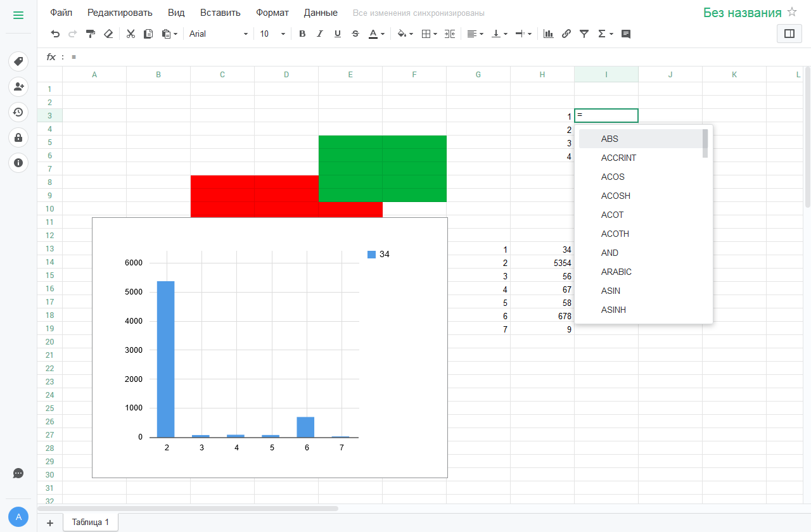Click the insert link icon
This screenshot has width=811, height=532.
566,34
